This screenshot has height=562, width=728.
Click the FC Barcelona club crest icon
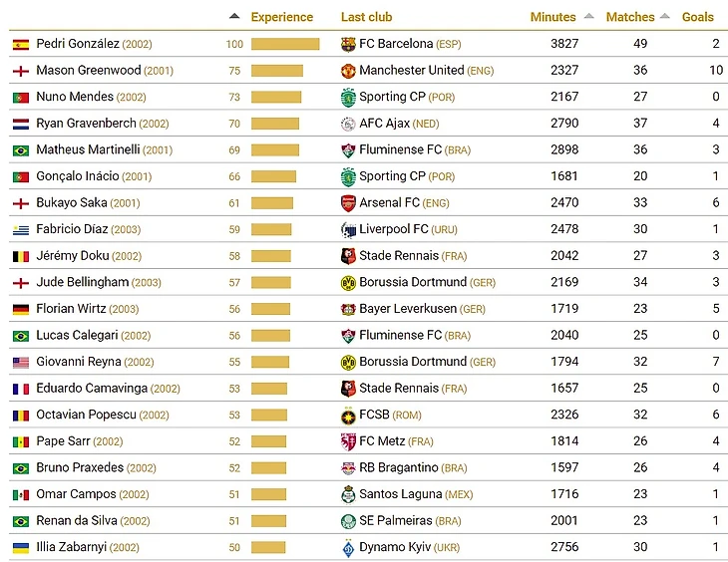(348, 44)
